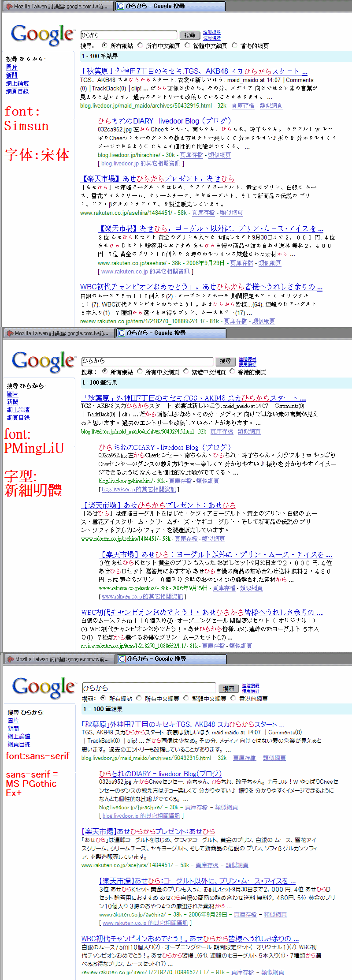Select the 所有中文網頁 radio button in the Simsun section
This screenshot has width=352, height=980.
coord(140,45)
